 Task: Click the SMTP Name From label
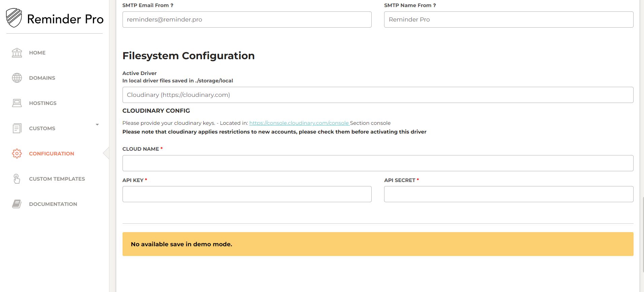coord(410,5)
